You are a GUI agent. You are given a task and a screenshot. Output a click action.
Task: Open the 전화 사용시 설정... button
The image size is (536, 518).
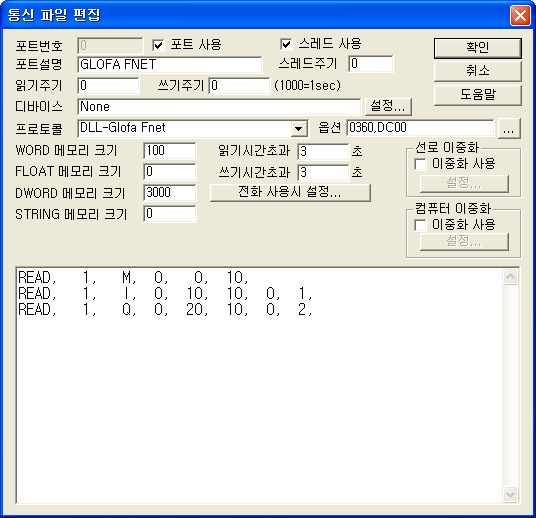coord(290,192)
